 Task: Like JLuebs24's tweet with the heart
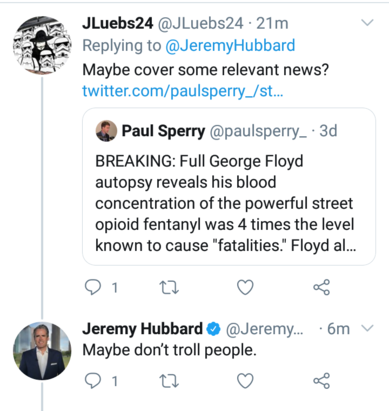click(x=245, y=287)
